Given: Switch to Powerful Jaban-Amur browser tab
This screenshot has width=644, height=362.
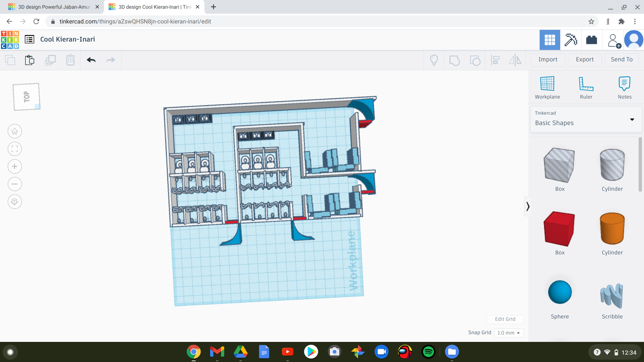Looking at the screenshot, I should click(54, 7).
